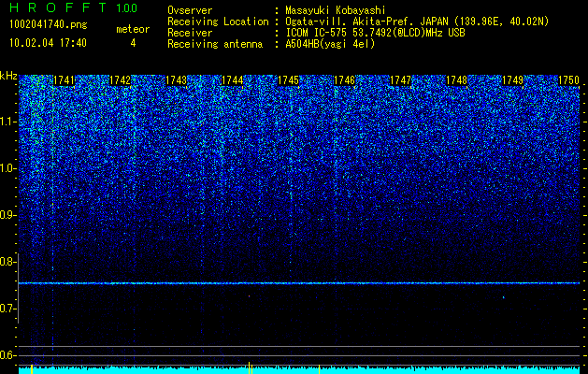
Task: Click the yellow meteor marker just before 1746
Action: tap(319, 369)
